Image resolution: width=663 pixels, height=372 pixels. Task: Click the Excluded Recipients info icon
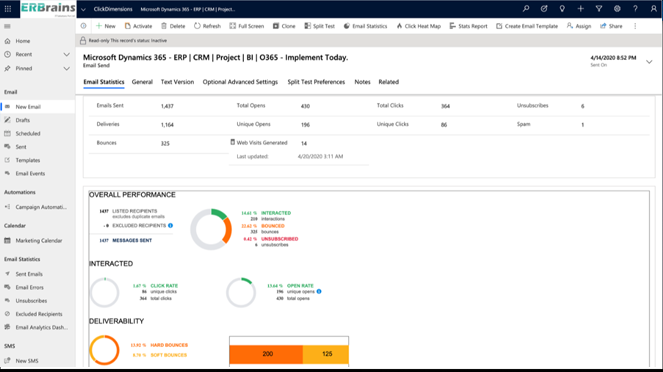[x=170, y=226]
